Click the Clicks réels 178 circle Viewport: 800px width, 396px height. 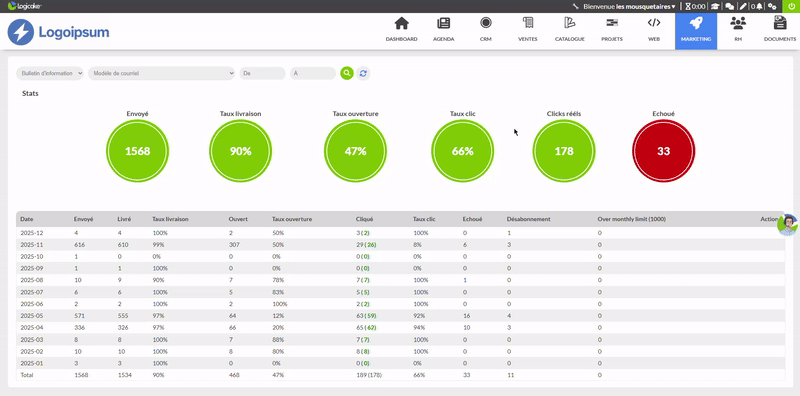[x=564, y=151]
